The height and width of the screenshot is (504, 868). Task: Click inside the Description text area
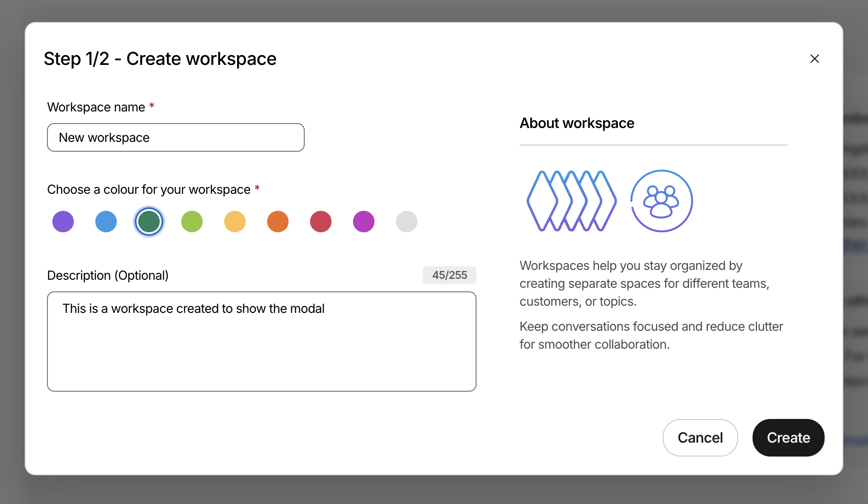(x=261, y=342)
